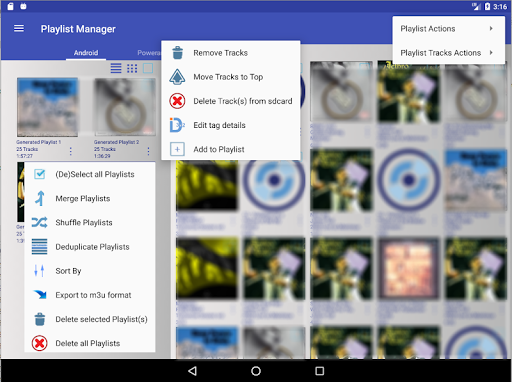
Task: Expand the Playlist Tracks Actions submenu arrow
Action: tap(491, 53)
